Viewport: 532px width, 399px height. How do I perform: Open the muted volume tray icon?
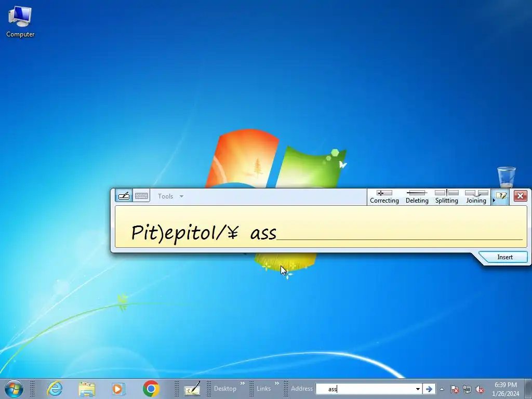pos(480,389)
